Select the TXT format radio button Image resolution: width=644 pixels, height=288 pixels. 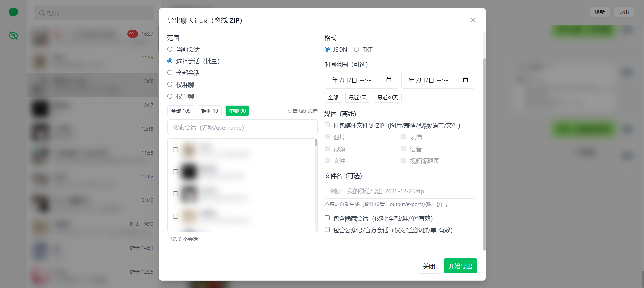tap(356, 49)
